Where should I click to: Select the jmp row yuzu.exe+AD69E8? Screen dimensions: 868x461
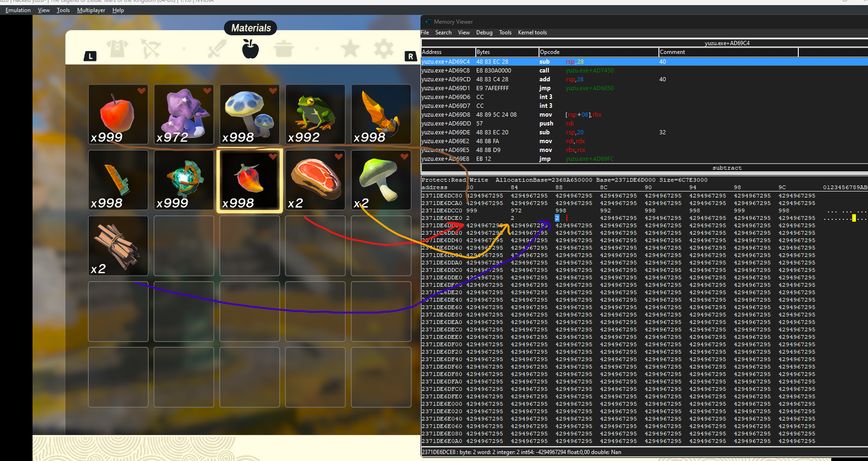[644, 159]
